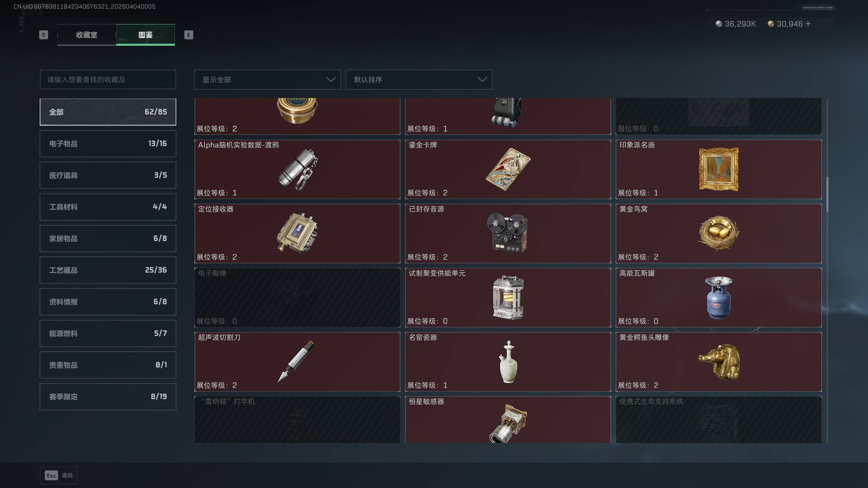
Task: Select the 印象派名画 framed painting icon
Action: 719,169
